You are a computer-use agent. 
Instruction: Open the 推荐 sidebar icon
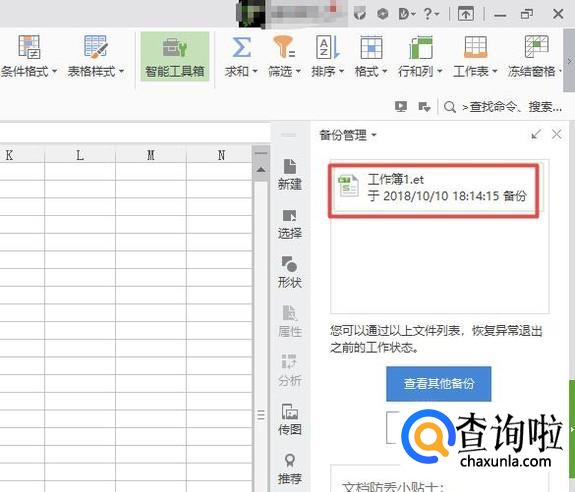click(x=290, y=469)
